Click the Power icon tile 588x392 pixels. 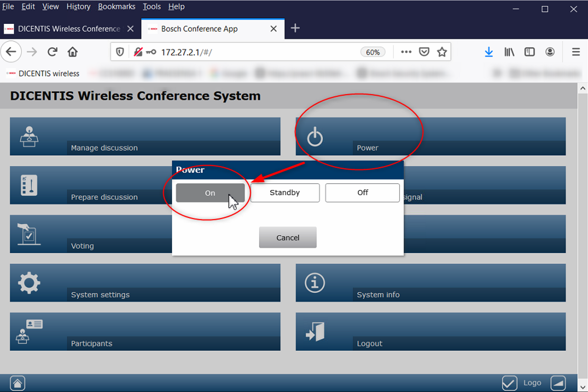315,136
